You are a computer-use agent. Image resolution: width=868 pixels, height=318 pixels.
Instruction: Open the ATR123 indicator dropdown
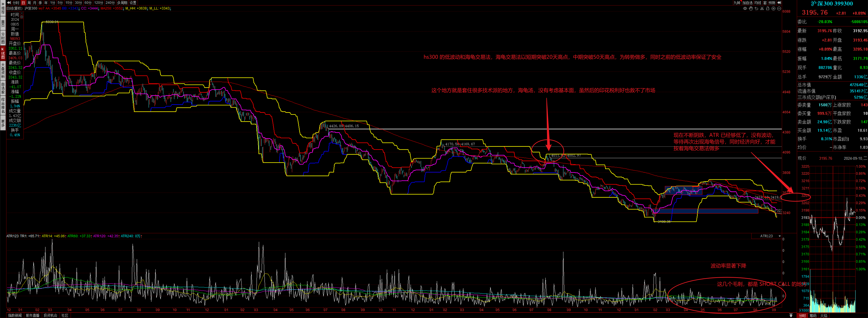[x=779, y=236]
